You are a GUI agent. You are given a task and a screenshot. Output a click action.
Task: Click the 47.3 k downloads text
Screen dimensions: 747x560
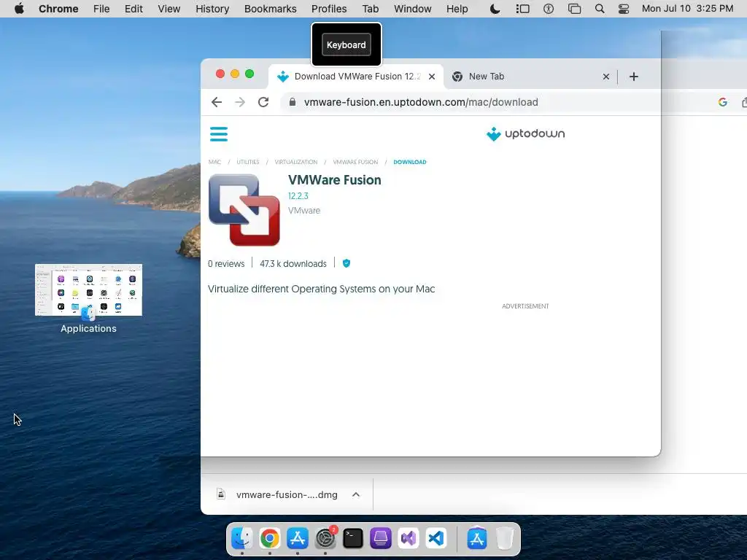[293, 264]
